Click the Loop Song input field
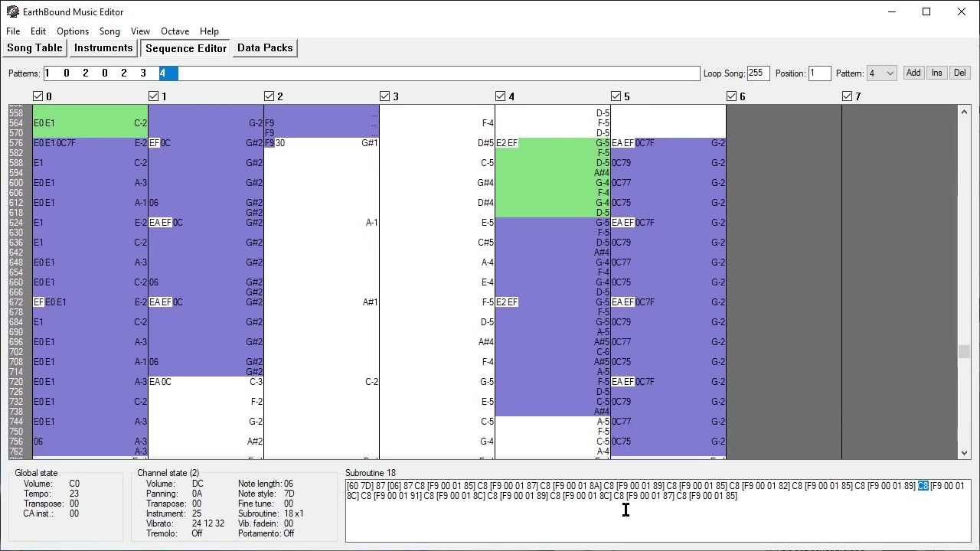 [758, 73]
